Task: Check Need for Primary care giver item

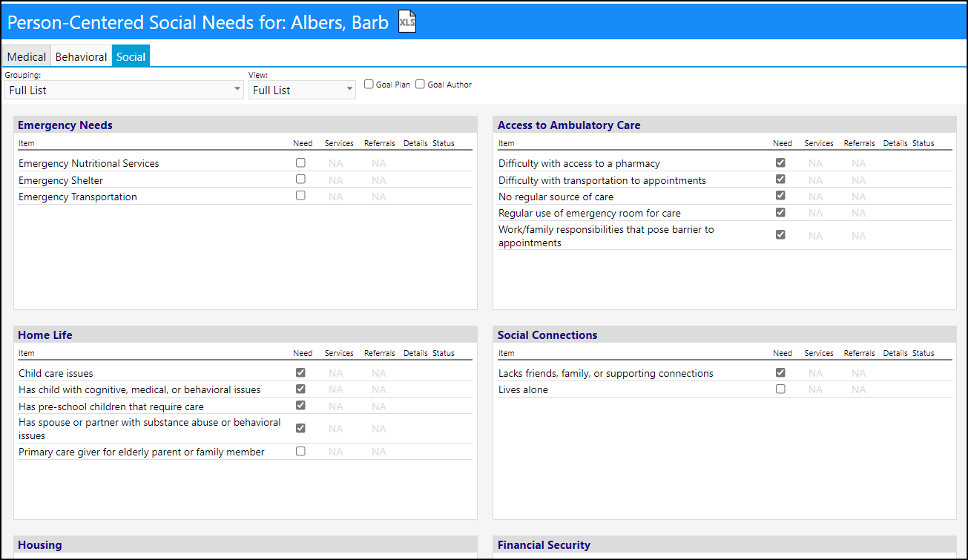Action: click(x=300, y=451)
